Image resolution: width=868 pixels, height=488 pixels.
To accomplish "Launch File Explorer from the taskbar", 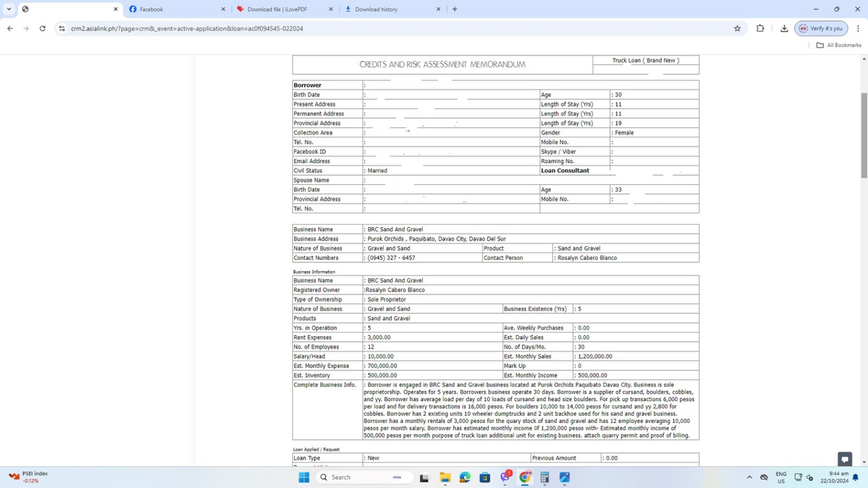I will (x=445, y=477).
